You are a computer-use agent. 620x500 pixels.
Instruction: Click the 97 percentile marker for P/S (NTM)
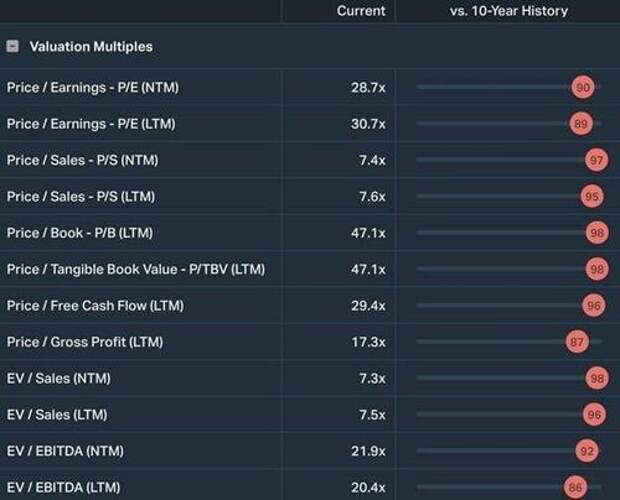click(597, 160)
